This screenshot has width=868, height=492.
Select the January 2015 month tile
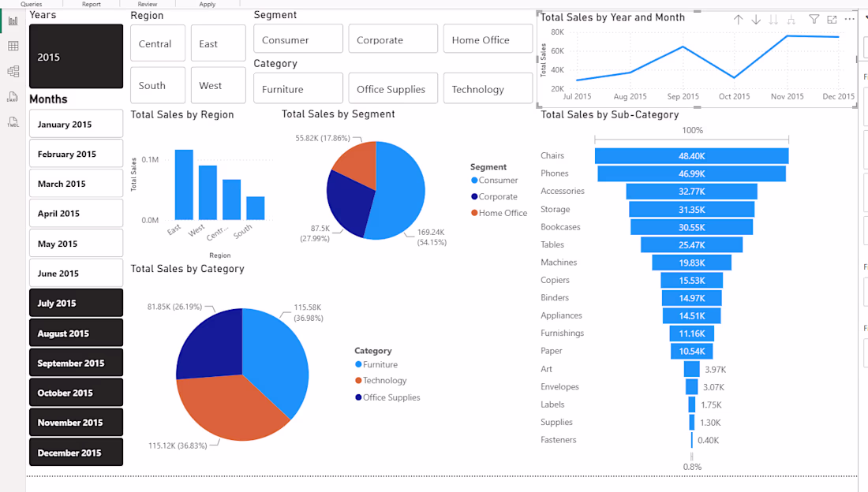coord(77,124)
